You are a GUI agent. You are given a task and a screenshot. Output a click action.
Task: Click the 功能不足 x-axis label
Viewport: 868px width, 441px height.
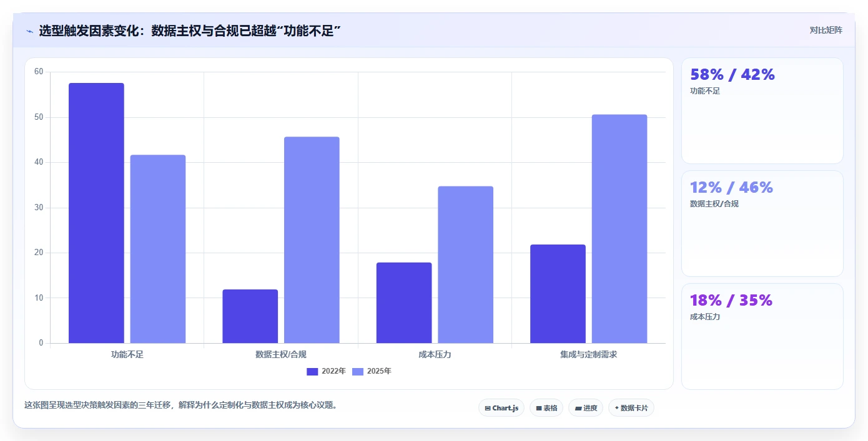tap(127, 354)
